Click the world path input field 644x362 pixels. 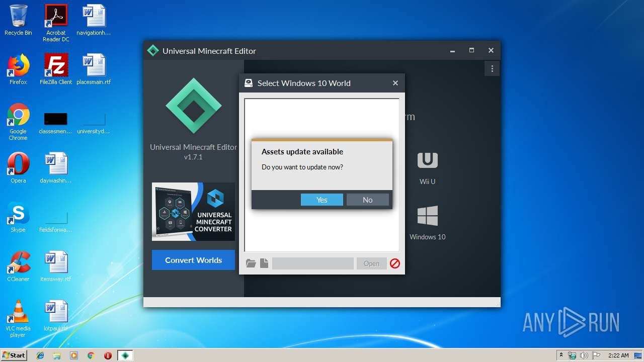(313, 263)
